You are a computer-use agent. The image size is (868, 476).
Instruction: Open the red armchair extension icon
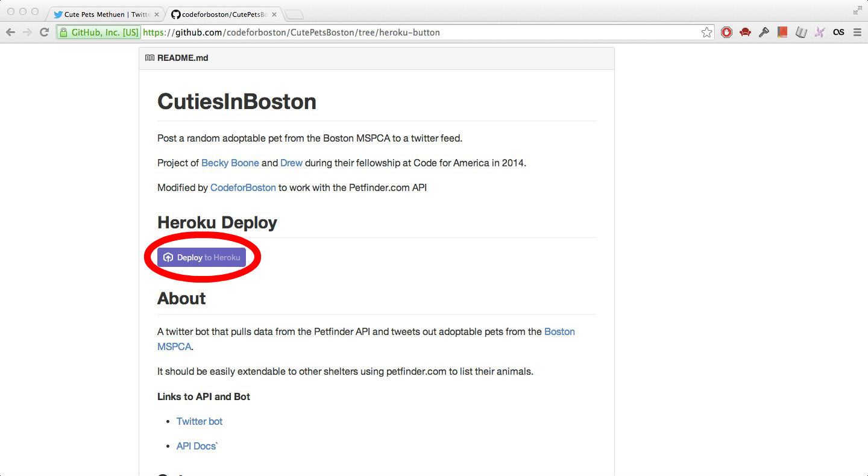tap(745, 33)
